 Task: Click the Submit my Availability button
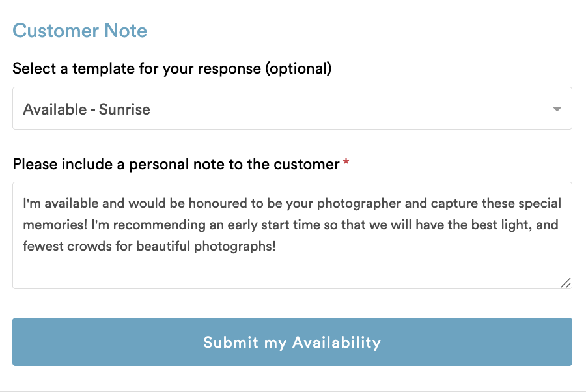point(292,342)
